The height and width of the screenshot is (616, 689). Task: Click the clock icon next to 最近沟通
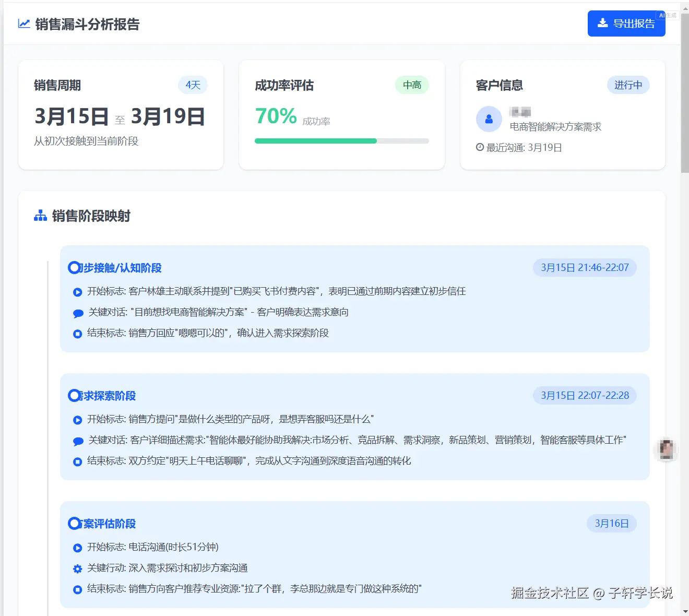480,147
